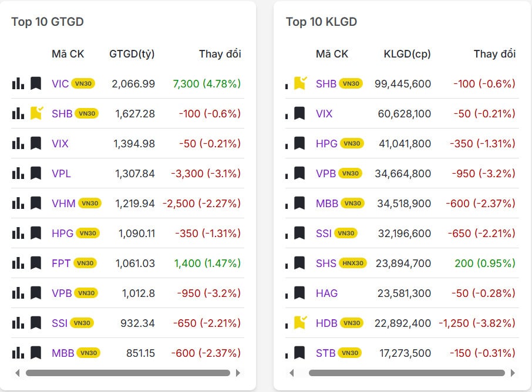Click the bookmark icon next to VPL
The height and width of the screenshot is (392, 532).
(x=35, y=173)
